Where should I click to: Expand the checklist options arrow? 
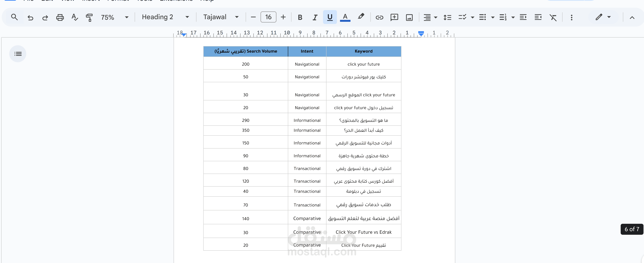click(472, 17)
